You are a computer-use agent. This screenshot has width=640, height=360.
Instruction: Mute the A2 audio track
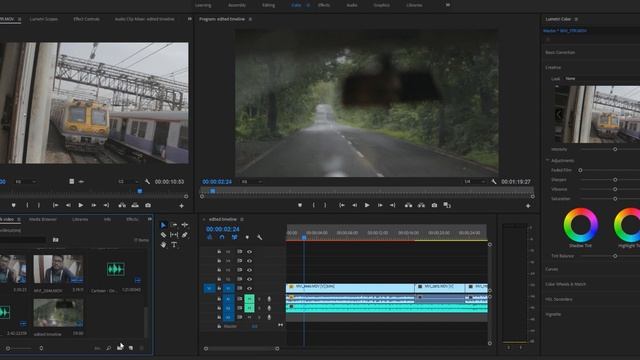tap(249, 308)
